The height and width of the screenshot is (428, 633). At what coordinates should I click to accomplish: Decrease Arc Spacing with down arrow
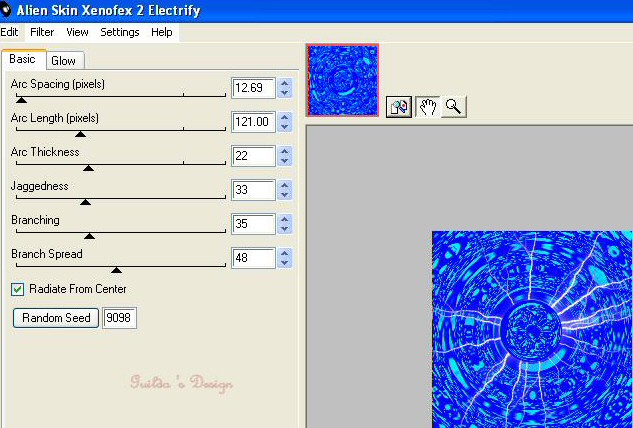click(x=285, y=93)
